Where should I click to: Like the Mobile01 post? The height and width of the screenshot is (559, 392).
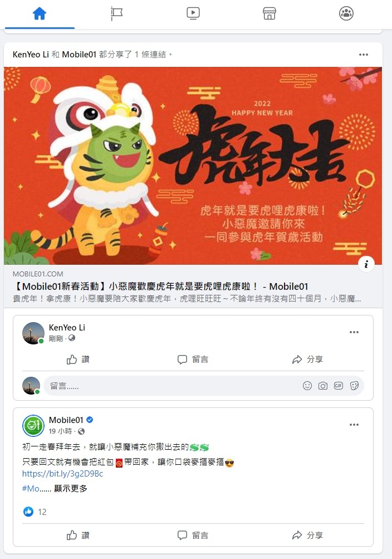pyautogui.click(x=78, y=535)
